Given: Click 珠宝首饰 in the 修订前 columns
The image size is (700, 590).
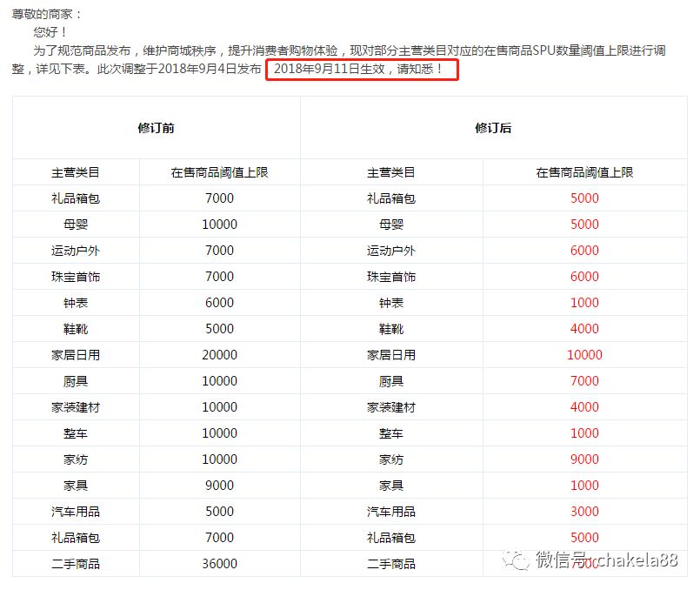Looking at the screenshot, I should click(76, 277).
